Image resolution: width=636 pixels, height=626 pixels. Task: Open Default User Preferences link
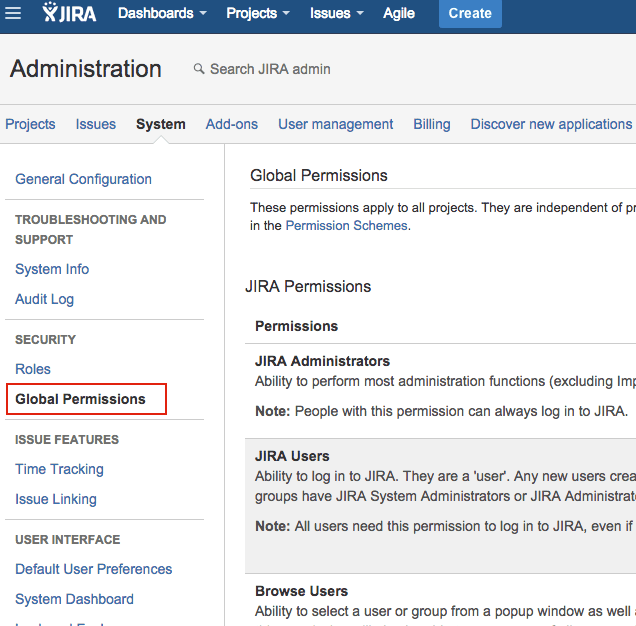pyautogui.click(x=94, y=569)
